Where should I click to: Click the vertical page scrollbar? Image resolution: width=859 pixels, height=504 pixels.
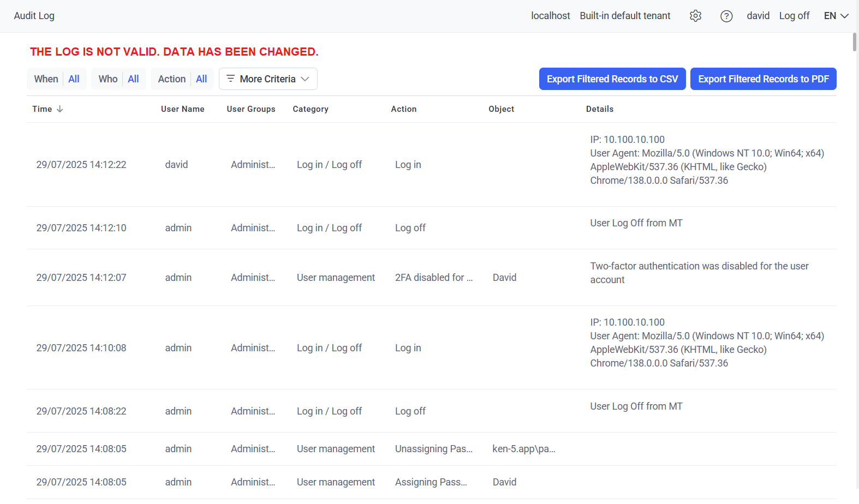tap(855, 42)
